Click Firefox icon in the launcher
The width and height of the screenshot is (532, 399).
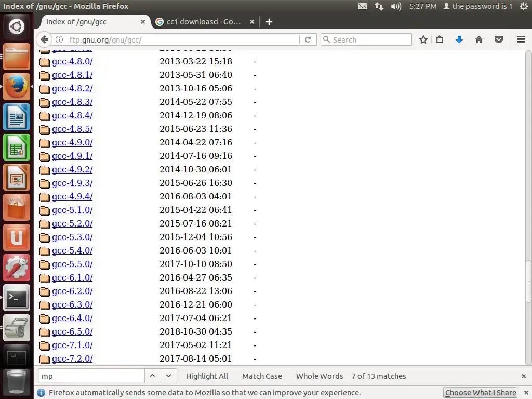coord(16,87)
